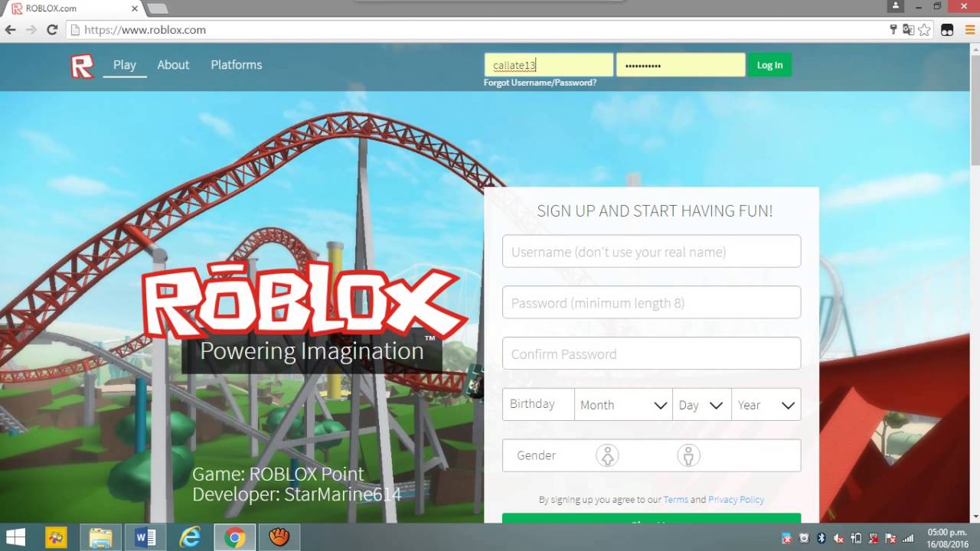Image resolution: width=980 pixels, height=551 pixels.
Task: Click the Bluetooth tray icon
Action: point(822,538)
